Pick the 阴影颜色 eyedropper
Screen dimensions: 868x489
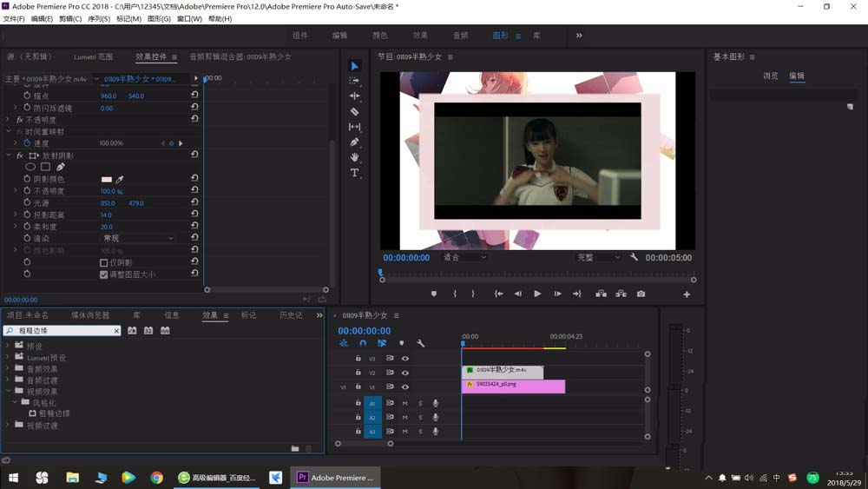point(119,180)
